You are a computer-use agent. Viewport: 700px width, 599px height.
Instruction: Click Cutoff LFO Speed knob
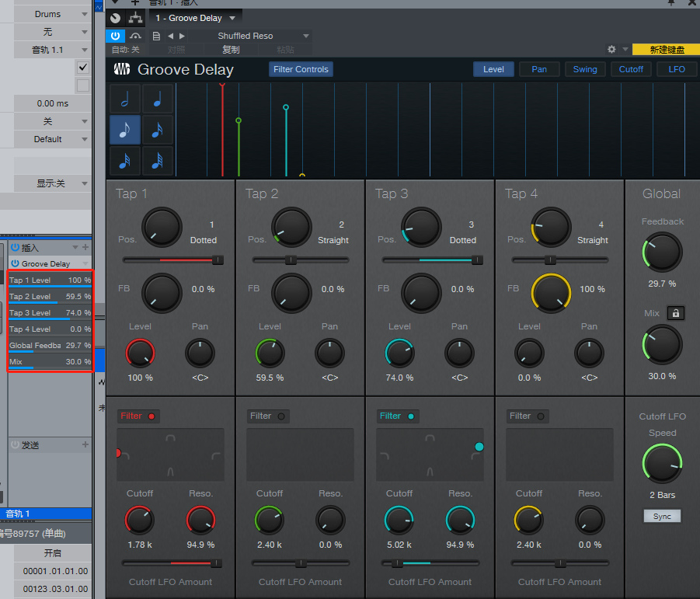(x=662, y=464)
